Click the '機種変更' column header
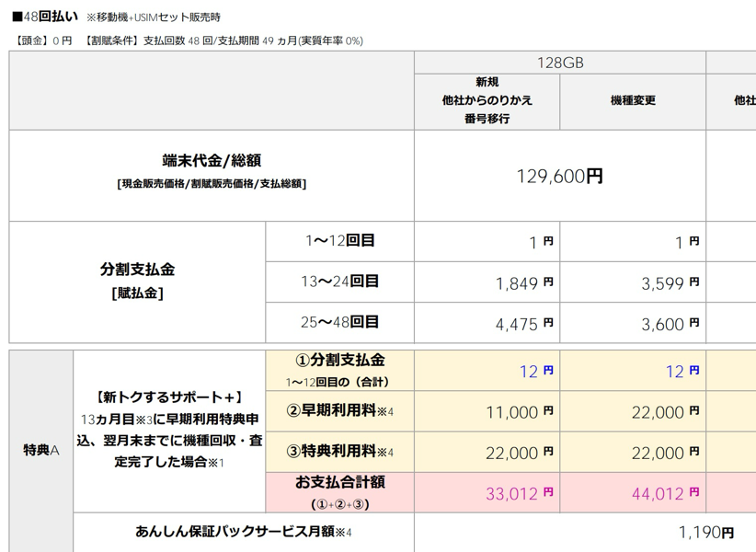 633,100
